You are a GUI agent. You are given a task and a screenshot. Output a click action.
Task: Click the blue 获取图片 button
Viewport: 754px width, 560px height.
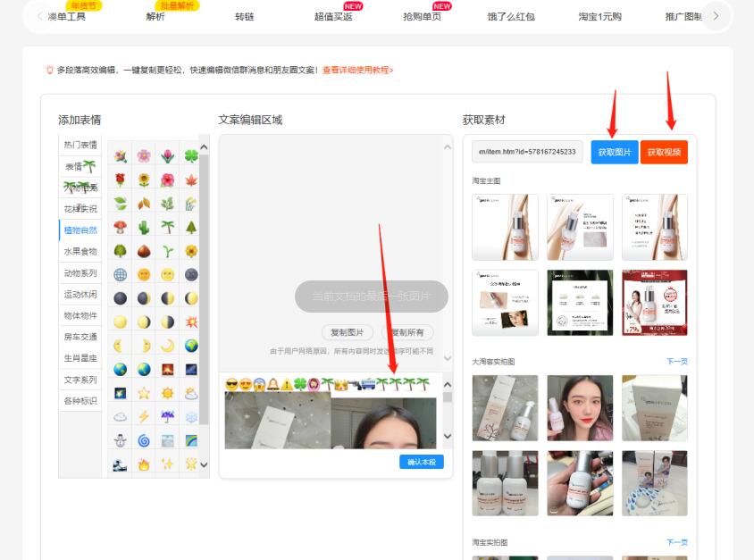coord(615,153)
